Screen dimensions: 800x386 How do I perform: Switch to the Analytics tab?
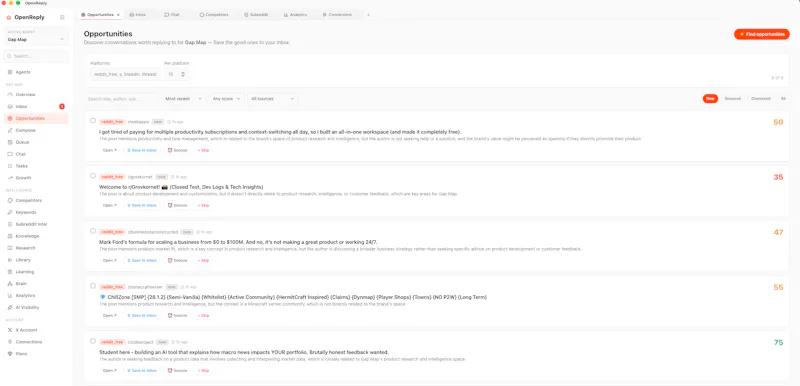(x=295, y=15)
